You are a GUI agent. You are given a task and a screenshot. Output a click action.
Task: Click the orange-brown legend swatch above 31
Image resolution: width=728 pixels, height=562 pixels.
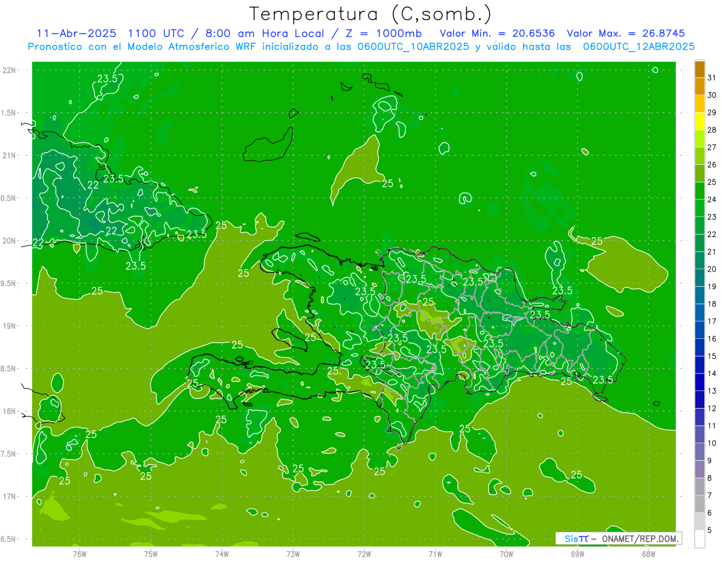pyautogui.click(x=699, y=69)
